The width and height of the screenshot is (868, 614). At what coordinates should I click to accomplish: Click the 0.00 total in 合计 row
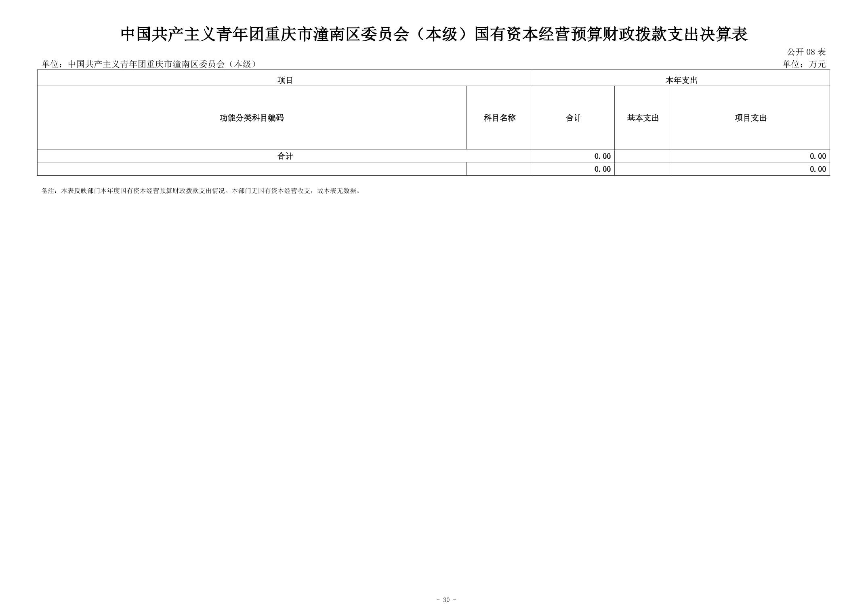tap(602, 156)
